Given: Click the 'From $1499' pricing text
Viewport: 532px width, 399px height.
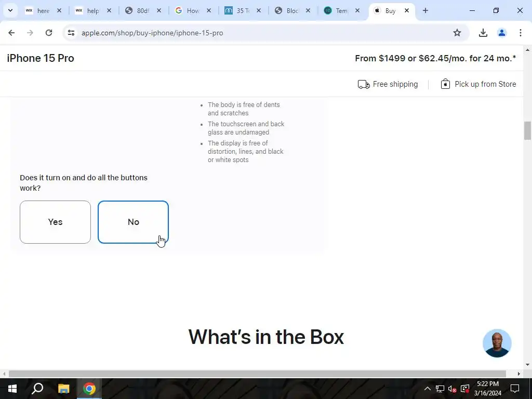Looking at the screenshot, I should click(435, 58).
